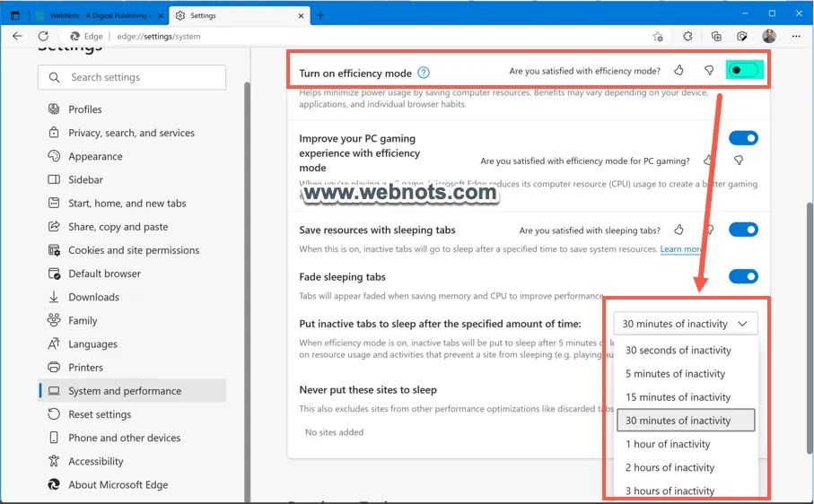
Task: Disable PC gaming efficiency mode toggle
Action: click(x=743, y=138)
